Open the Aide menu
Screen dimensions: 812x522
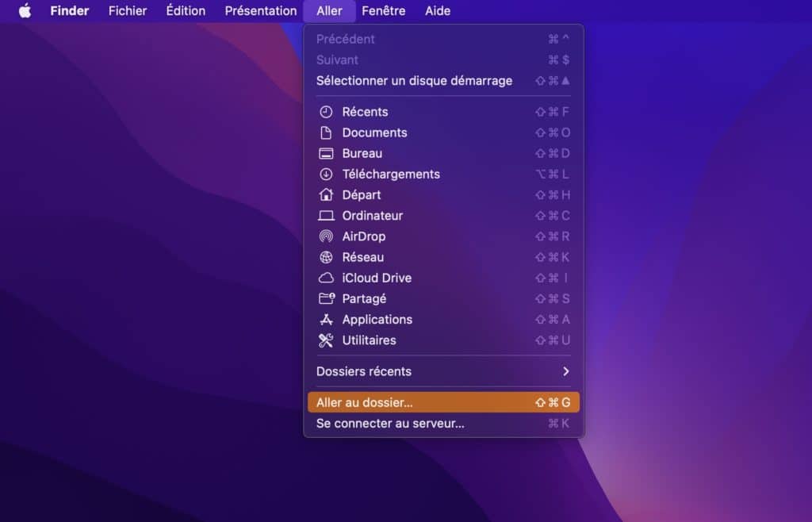[x=438, y=10]
